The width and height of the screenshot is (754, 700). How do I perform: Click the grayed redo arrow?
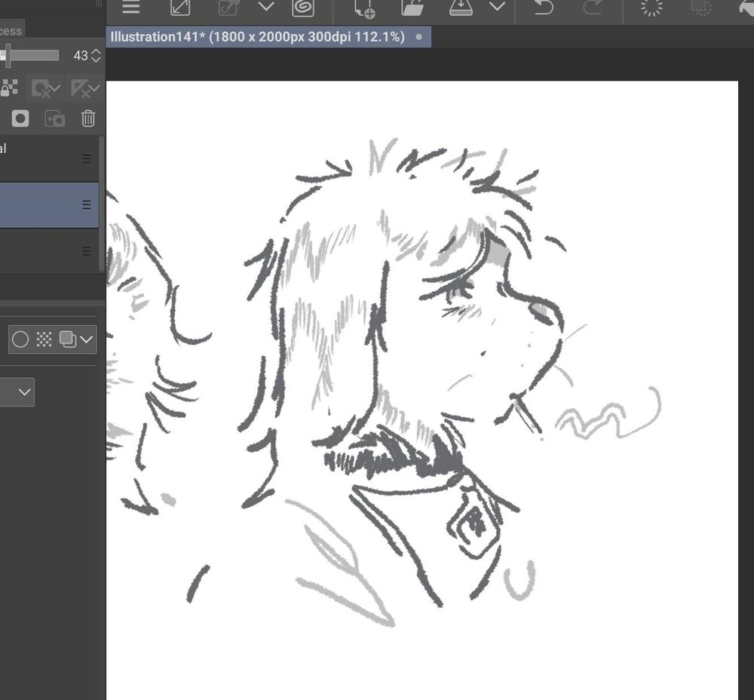click(592, 7)
